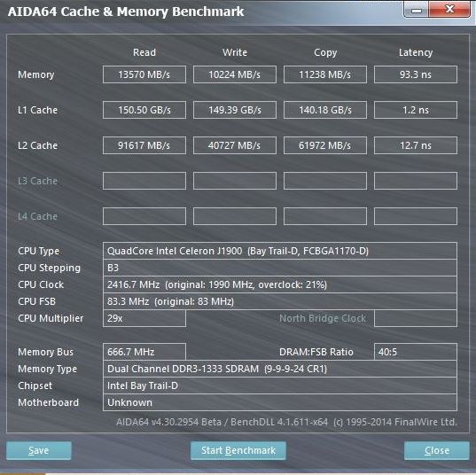This screenshot has width=476, height=475.
Task: Select the L1 Cache Read 150.50 GB/s field
Action: pos(144,110)
